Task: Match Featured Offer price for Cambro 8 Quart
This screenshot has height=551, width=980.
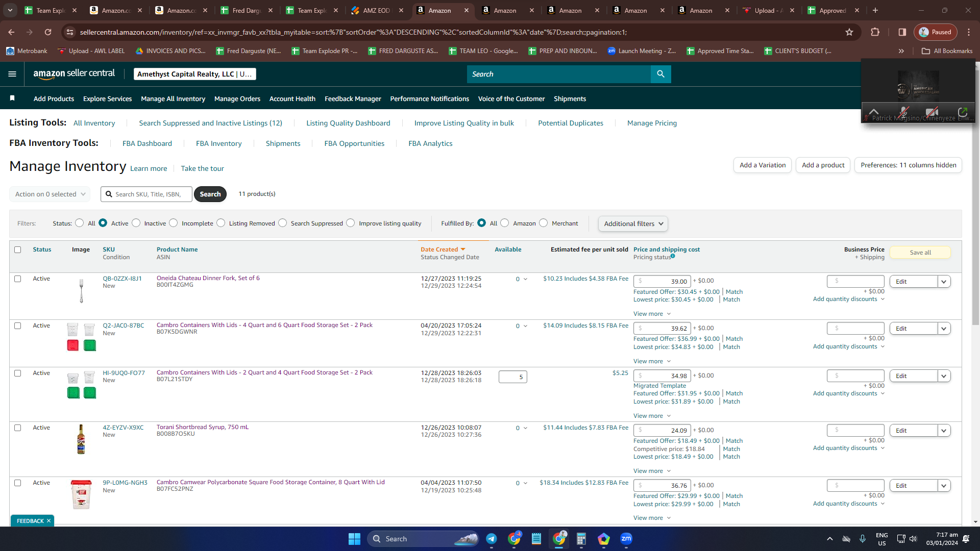Action: [734, 496]
